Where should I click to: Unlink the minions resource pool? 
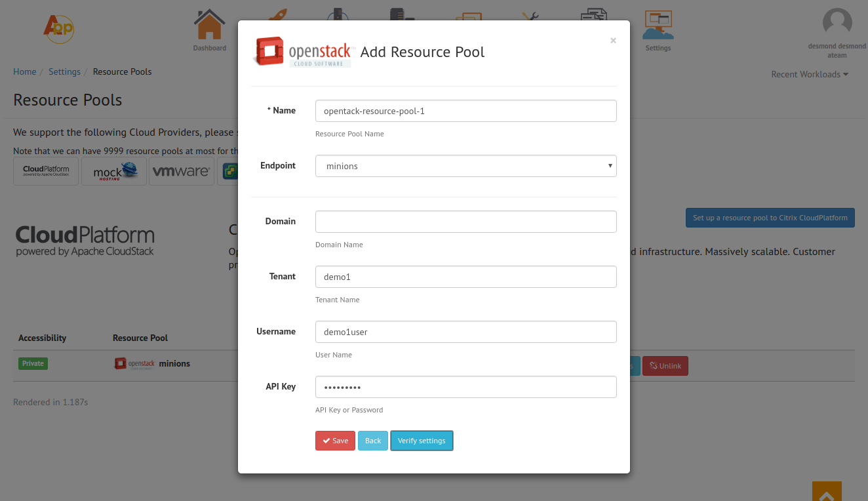[x=665, y=366]
